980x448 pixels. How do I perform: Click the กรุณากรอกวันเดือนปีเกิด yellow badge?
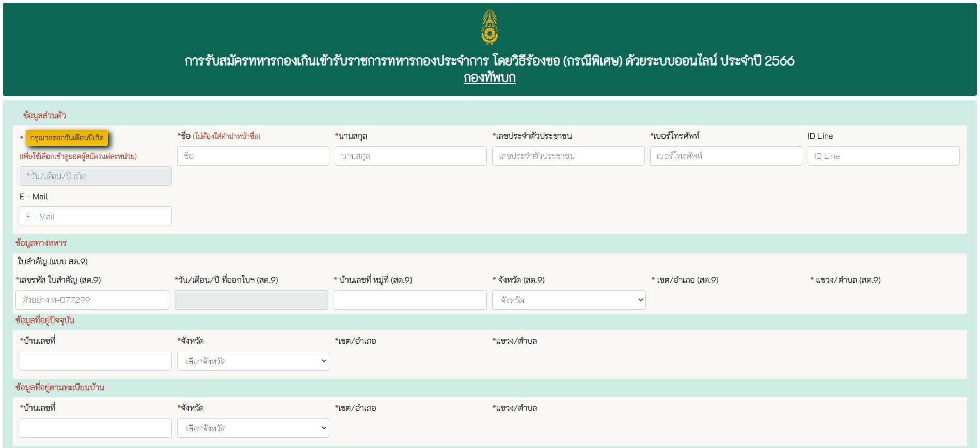coord(67,138)
